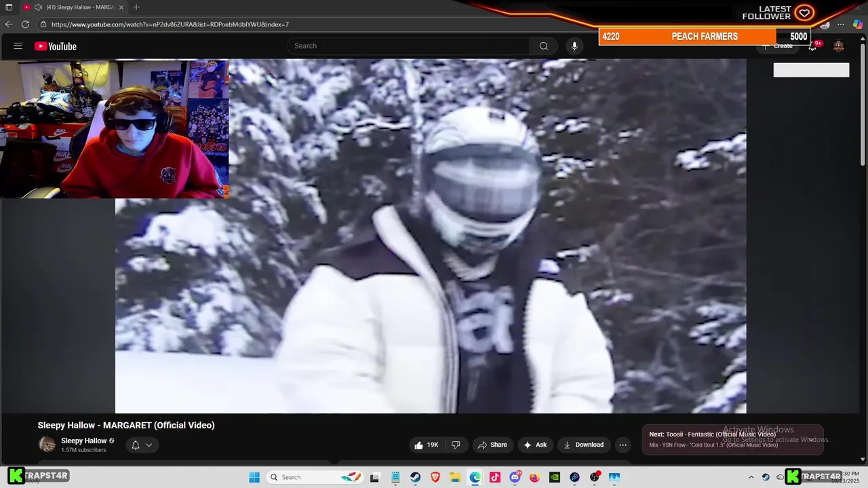Open more actions three-dot menu under video
Viewport: 868px width, 488px height.
click(623, 445)
